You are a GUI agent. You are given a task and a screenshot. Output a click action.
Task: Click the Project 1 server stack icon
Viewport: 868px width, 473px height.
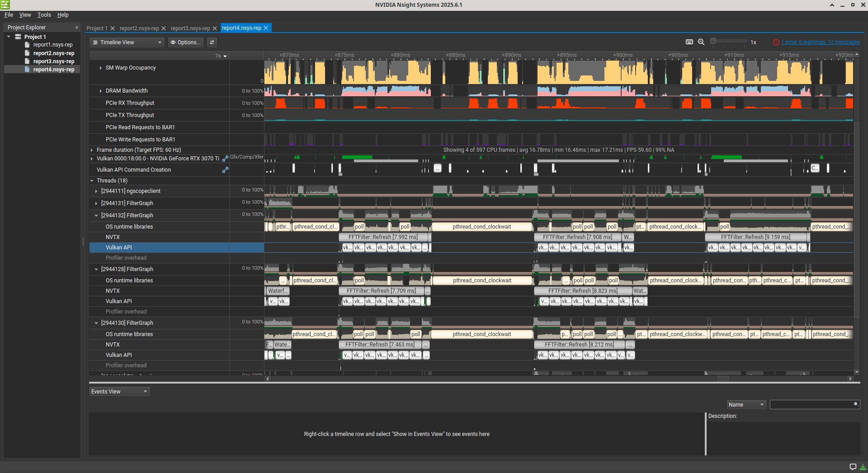(18, 37)
